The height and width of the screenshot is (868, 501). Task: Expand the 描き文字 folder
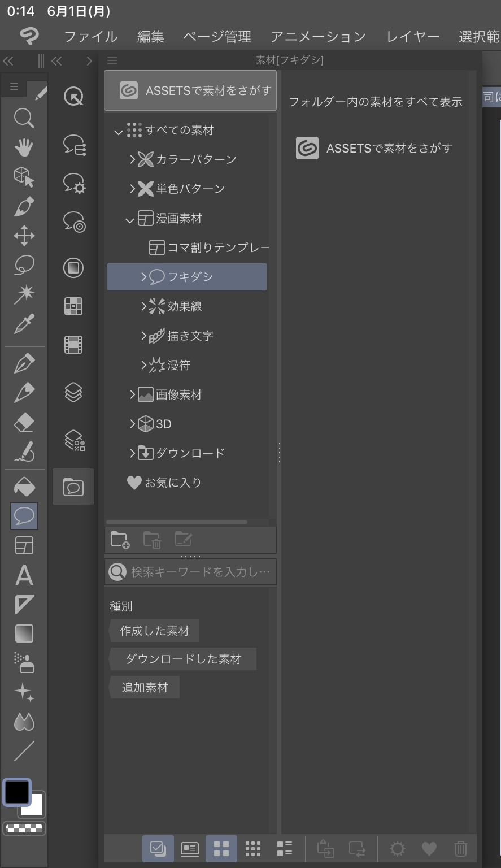pyautogui.click(x=143, y=336)
